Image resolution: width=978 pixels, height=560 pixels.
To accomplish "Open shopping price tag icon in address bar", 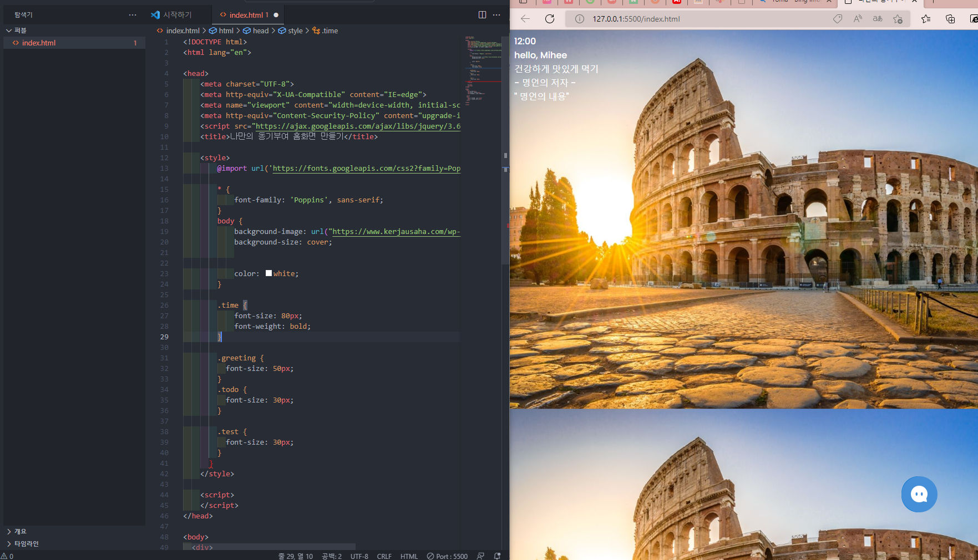I will [838, 19].
